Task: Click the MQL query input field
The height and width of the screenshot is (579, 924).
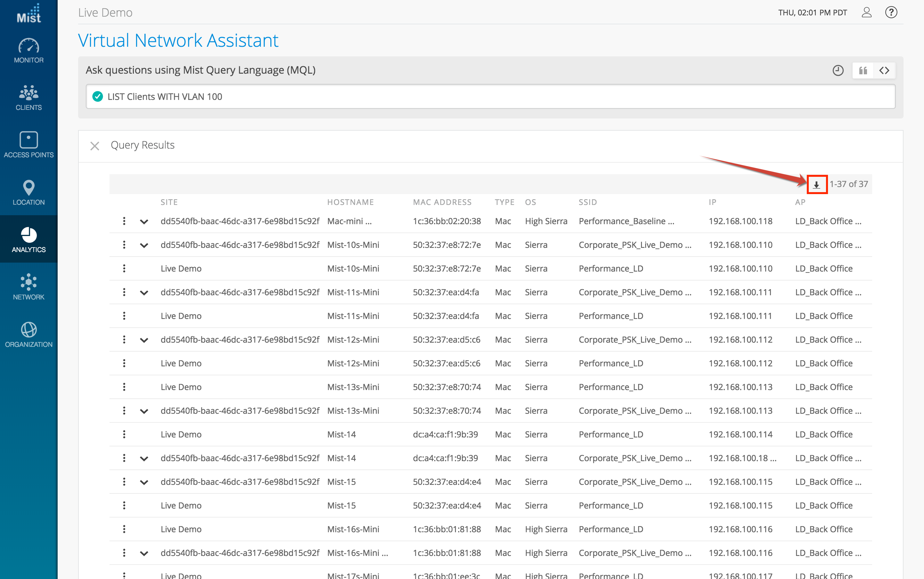Action: (490, 96)
